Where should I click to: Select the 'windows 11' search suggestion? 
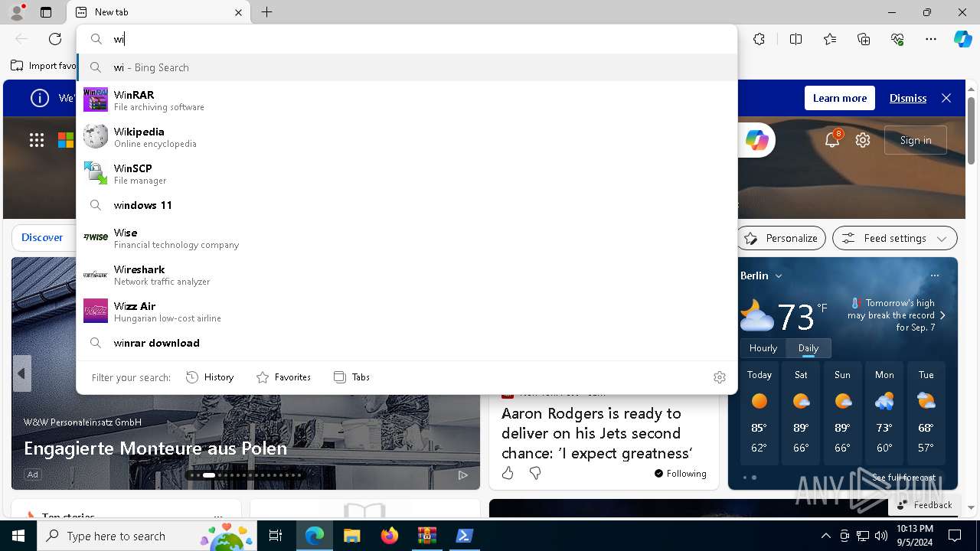click(407, 205)
